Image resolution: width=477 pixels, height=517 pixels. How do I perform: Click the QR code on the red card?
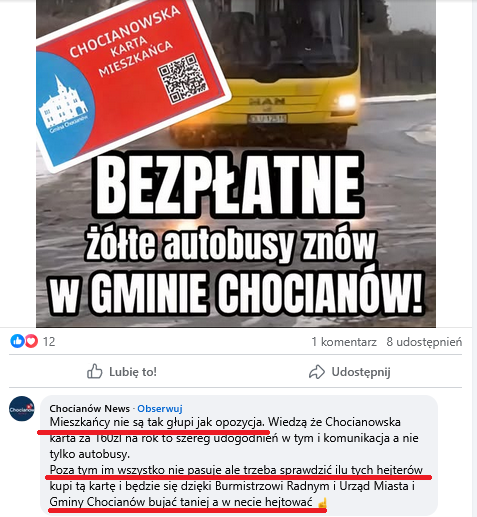click(x=183, y=79)
